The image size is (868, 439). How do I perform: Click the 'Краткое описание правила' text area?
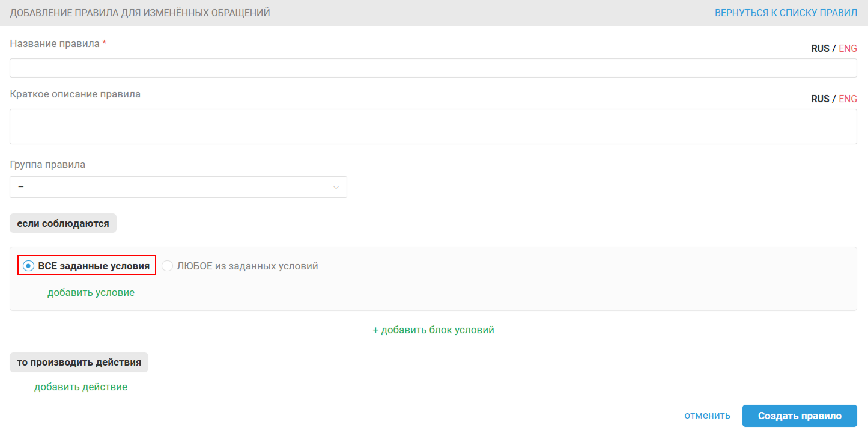432,126
